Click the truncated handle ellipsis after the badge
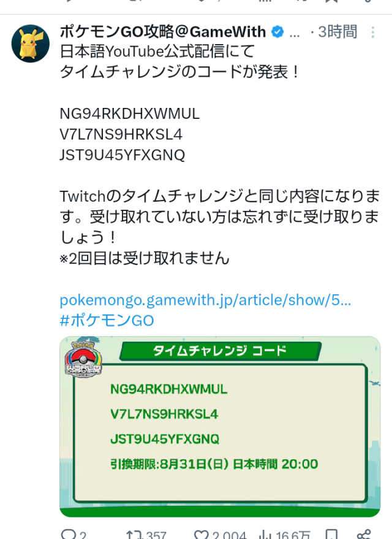 click(295, 34)
